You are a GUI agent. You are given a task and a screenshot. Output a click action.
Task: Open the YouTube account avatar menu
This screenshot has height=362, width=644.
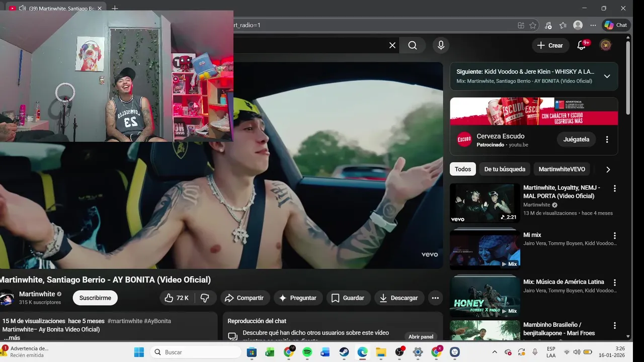[x=606, y=45]
